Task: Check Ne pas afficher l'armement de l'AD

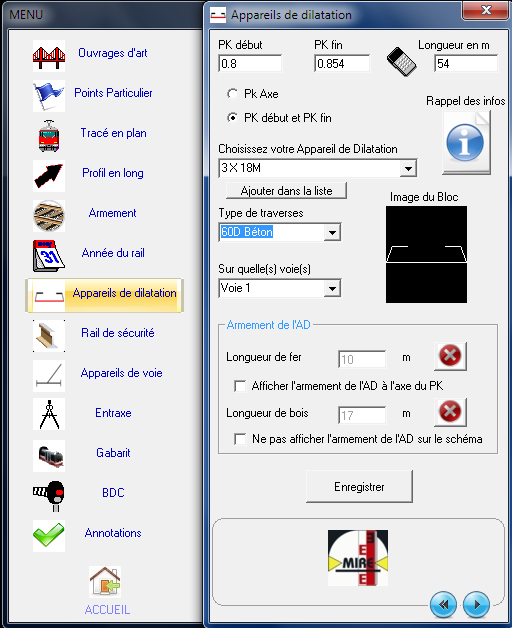Action: click(240, 439)
